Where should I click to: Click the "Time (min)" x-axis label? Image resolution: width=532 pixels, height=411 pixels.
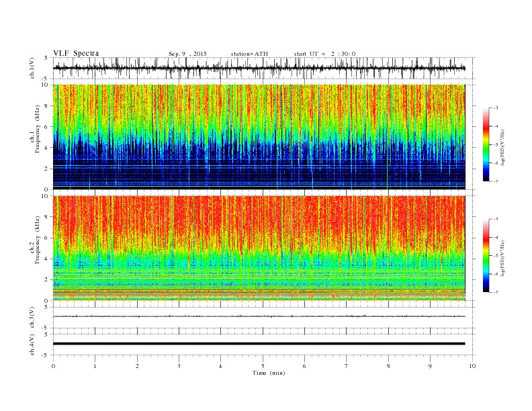click(269, 373)
